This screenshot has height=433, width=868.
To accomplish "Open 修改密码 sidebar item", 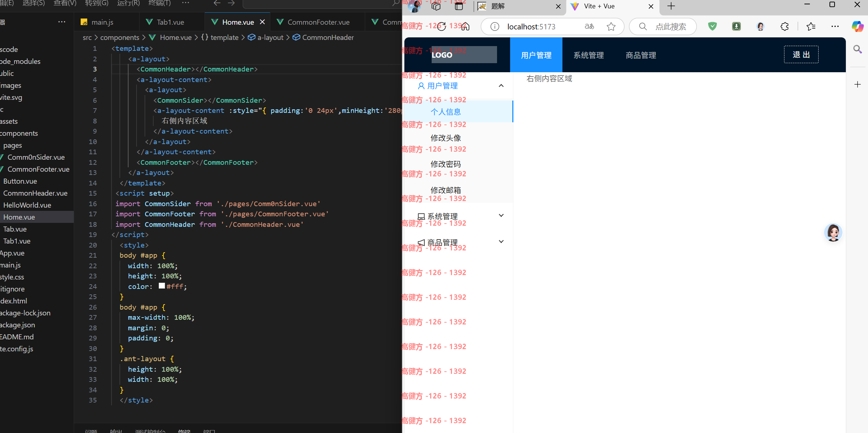I will coord(458,164).
